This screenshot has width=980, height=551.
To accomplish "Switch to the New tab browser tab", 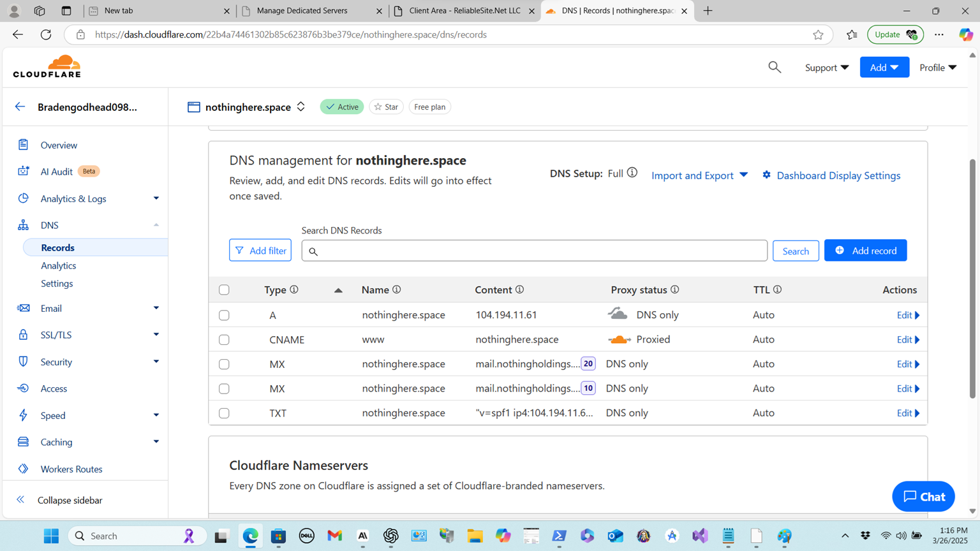I will coord(159,11).
